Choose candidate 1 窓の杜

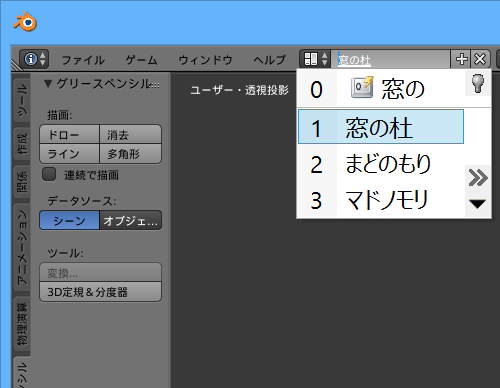coord(381,127)
